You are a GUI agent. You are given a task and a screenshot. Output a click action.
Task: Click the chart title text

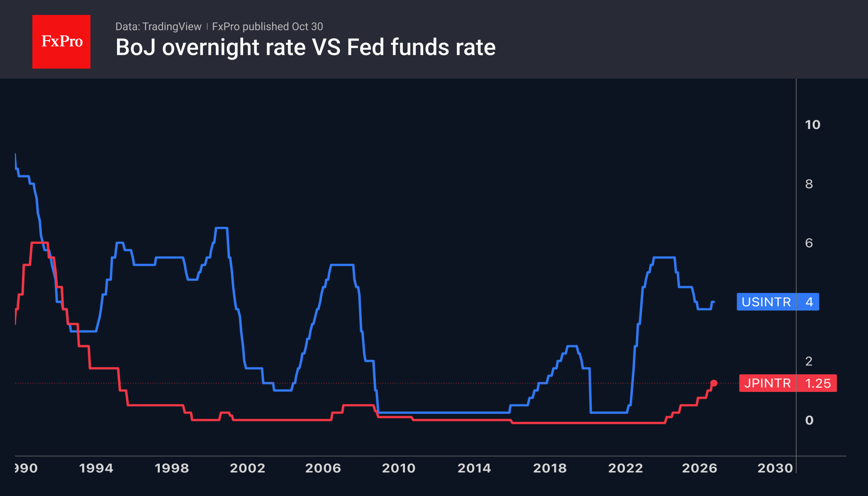pyautogui.click(x=305, y=47)
